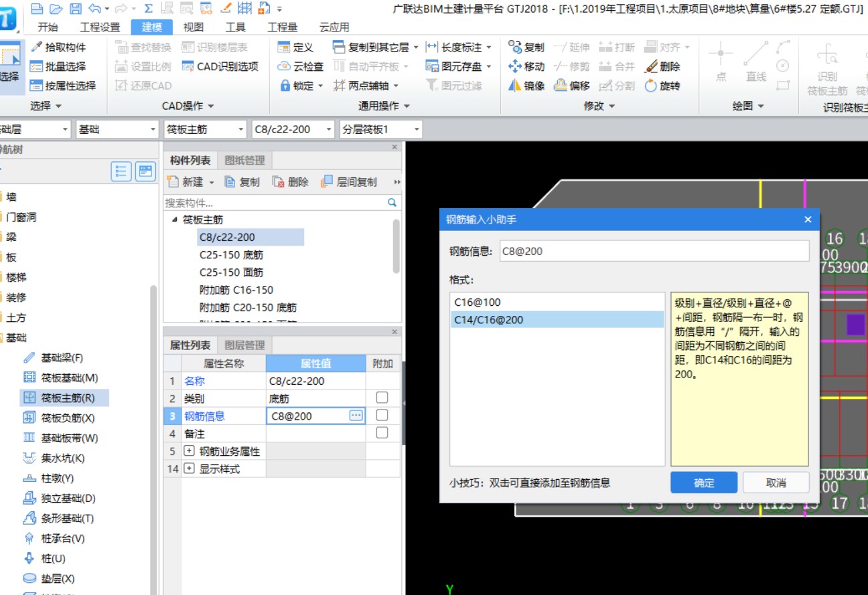Viewport: 868px width, 595px height.
Task: Click 层间复制 in component list toolbar
Action: (349, 182)
